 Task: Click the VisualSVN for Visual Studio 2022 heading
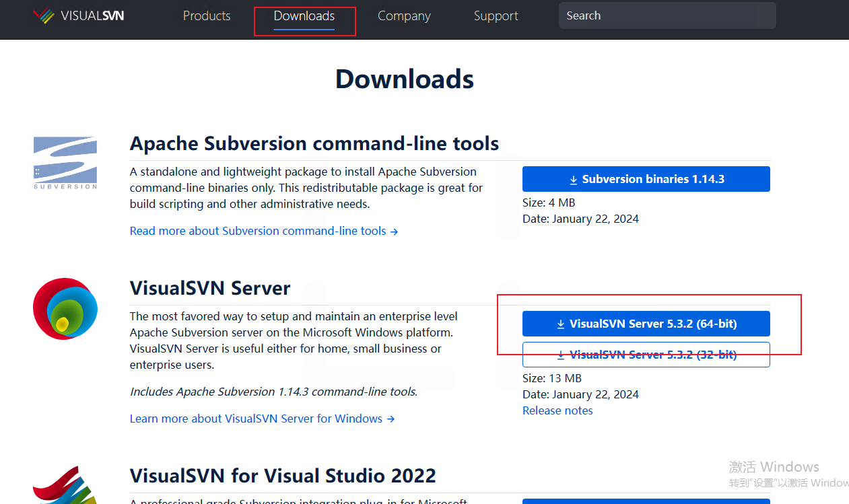[283, 476]
